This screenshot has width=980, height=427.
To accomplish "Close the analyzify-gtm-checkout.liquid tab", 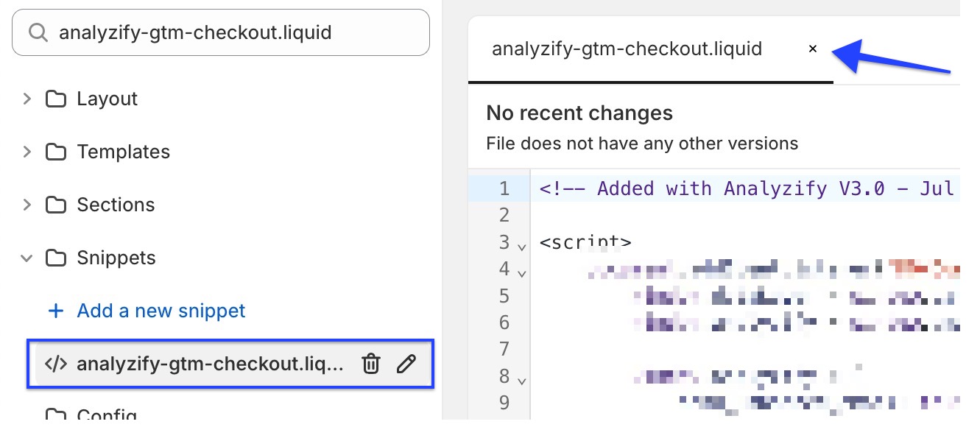I will coord(813,49).
